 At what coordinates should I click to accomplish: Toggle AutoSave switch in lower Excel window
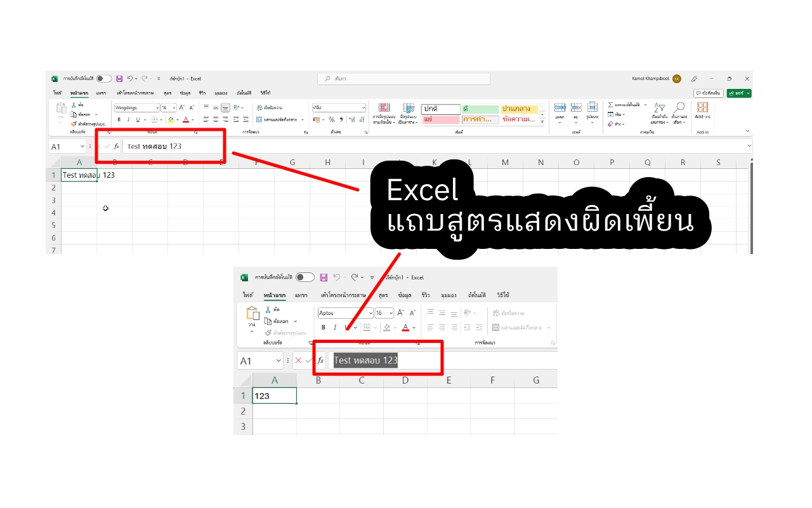pos(305,277)
